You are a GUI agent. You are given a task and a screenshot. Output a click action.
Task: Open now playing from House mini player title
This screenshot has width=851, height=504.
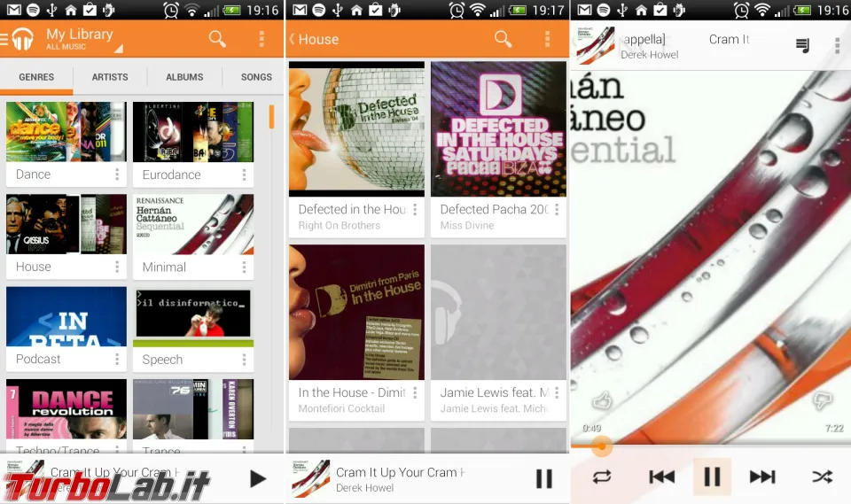(401, 472)
